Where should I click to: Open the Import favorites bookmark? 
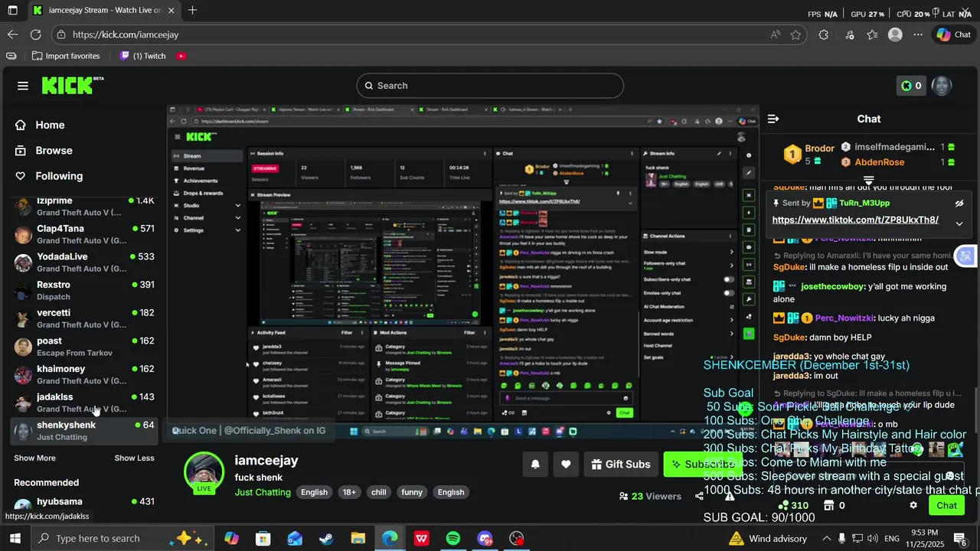click(66, 56)
